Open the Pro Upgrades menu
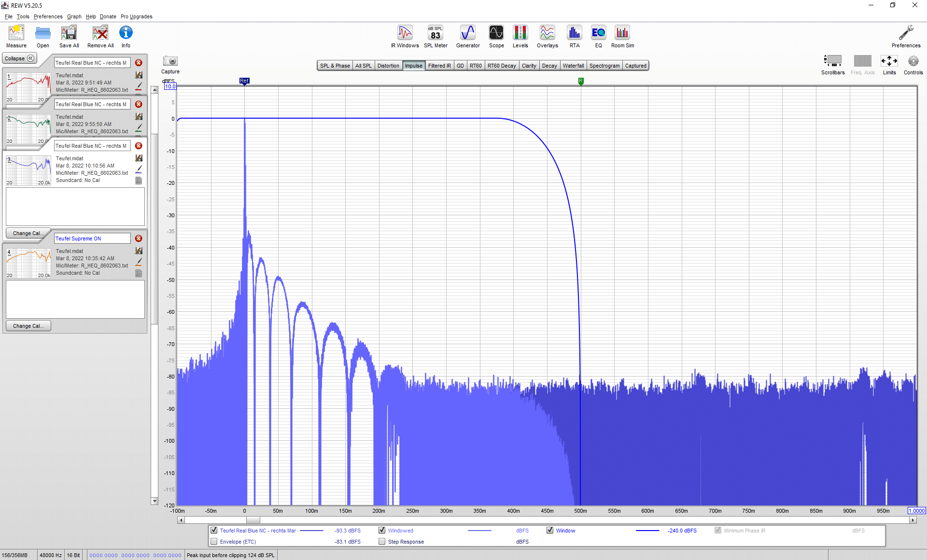Screen dimensions: 927x560 pyautogui.click(x=136, y=16)
